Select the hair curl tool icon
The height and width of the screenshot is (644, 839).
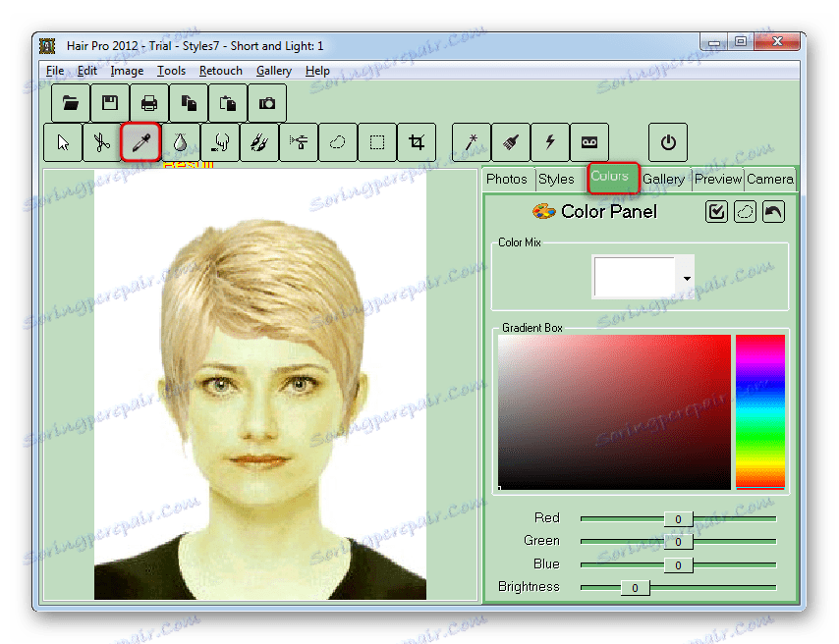click(x=220, y=142)
